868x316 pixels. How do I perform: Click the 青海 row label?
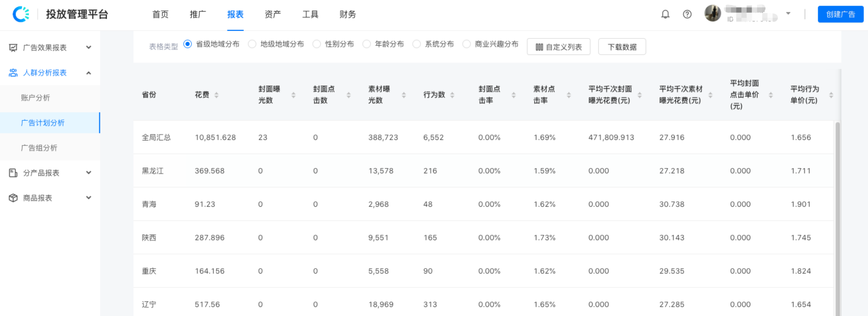tap(149, 204)
